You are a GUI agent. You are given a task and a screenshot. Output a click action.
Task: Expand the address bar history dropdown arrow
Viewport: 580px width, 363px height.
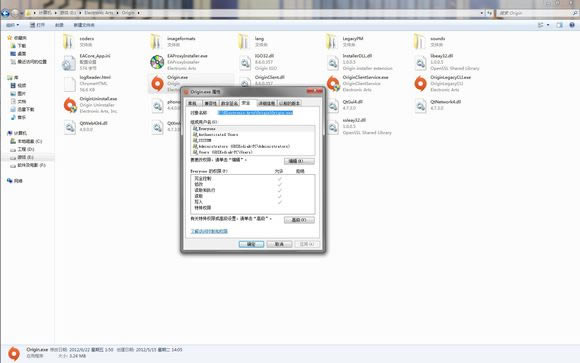pos(482,13)
